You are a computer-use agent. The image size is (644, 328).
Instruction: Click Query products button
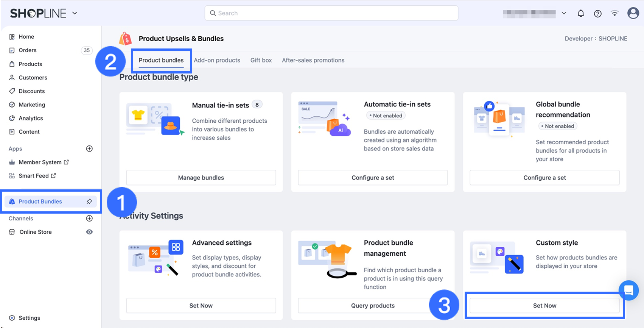pyautogui.click(x=372, y=306)
